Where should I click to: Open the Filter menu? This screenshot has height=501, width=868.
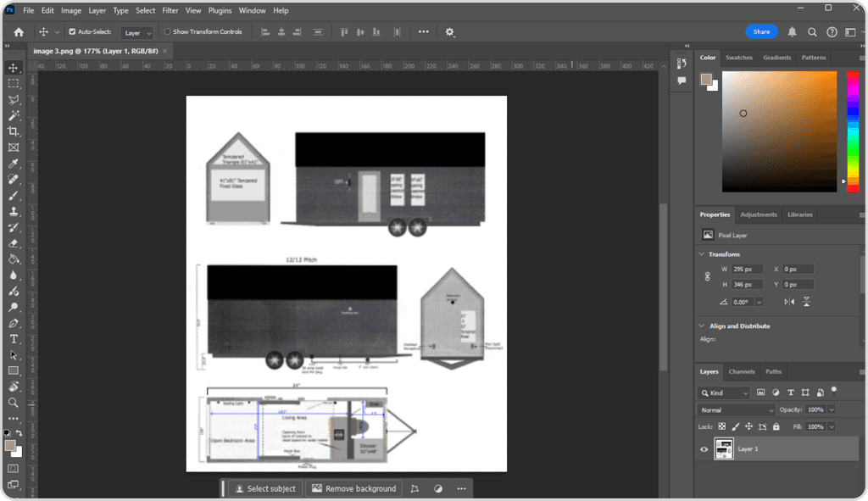point(170,10)
